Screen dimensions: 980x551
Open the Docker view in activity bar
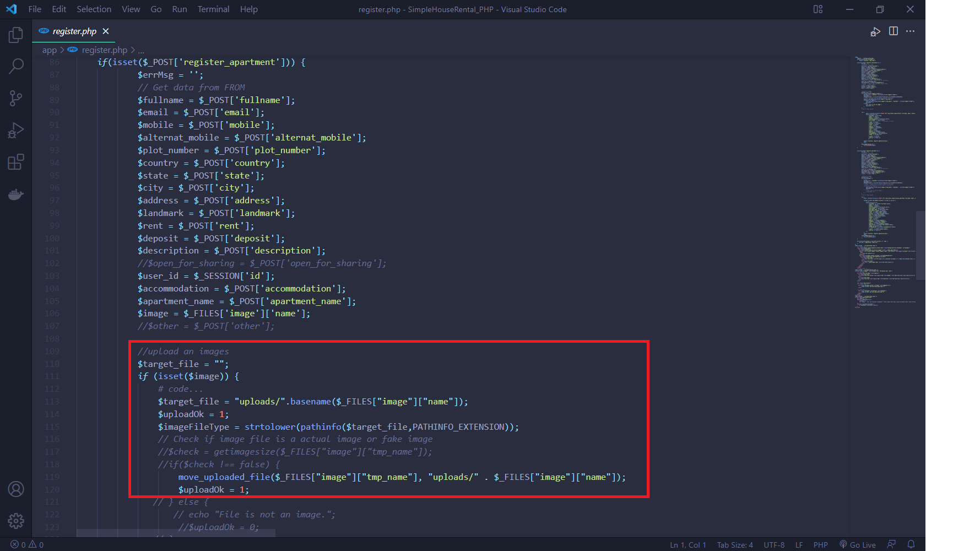[16, 194]
